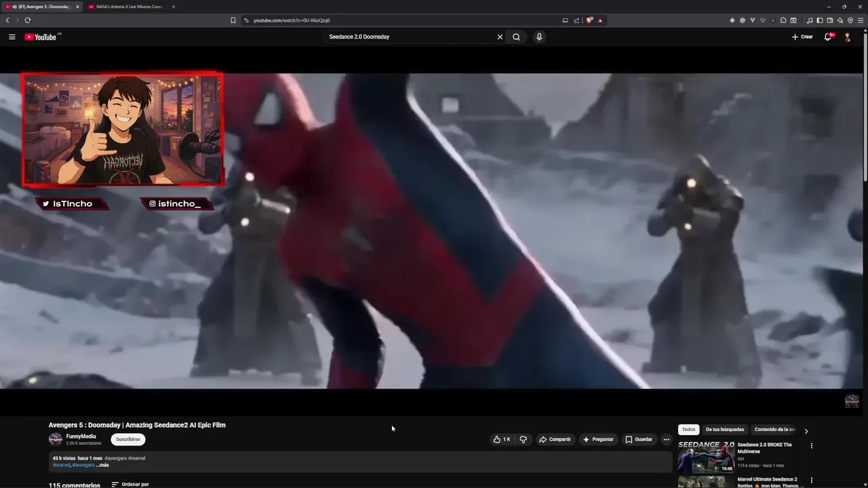Viewport: 868px width, 488px height.
Task: Start voice search with the microphone icon
Action: coord(539,37)
